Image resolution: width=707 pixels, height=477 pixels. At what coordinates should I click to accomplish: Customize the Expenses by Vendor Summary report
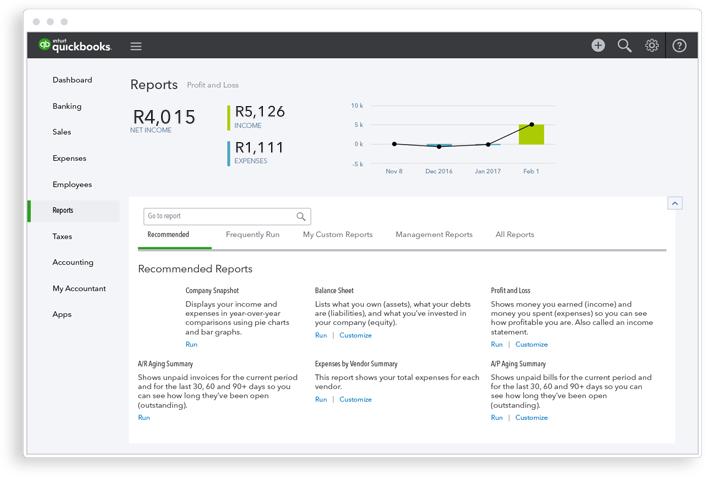(x=355, y=399)
